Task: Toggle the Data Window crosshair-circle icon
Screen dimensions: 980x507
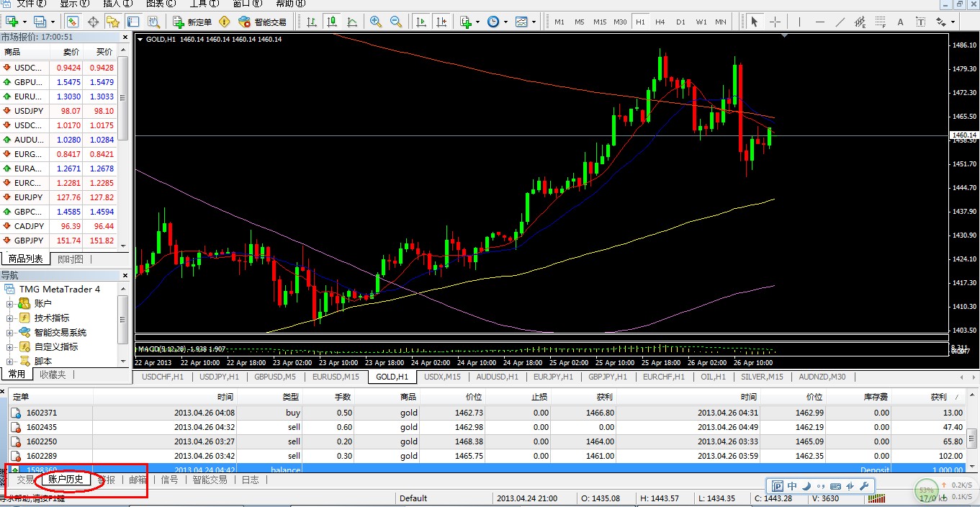Action: 93,22
